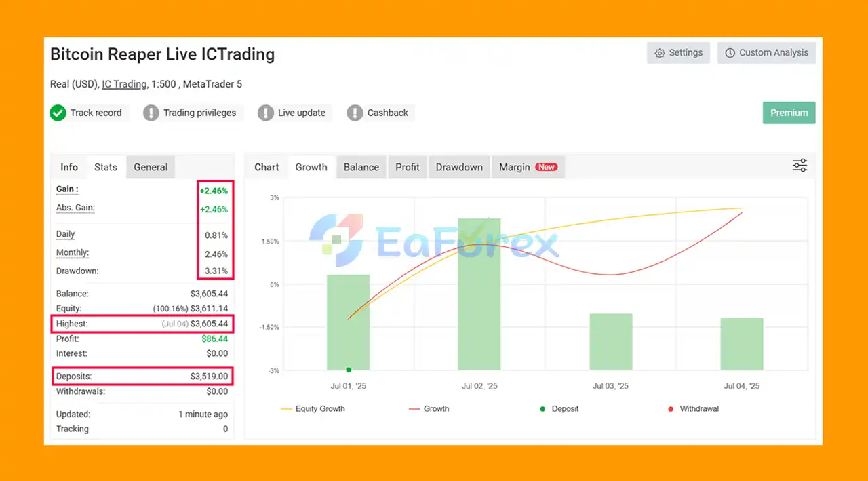Open Settings button

click(x=678, y=53)
